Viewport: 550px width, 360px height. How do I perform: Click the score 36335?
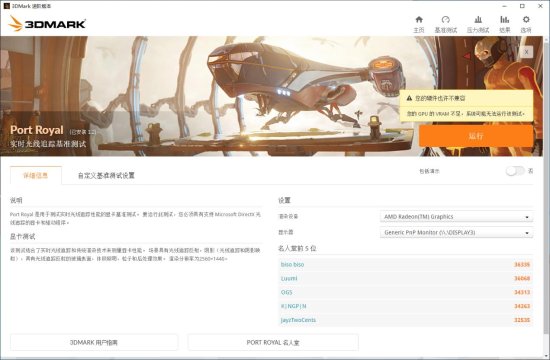tap(522, 265)
